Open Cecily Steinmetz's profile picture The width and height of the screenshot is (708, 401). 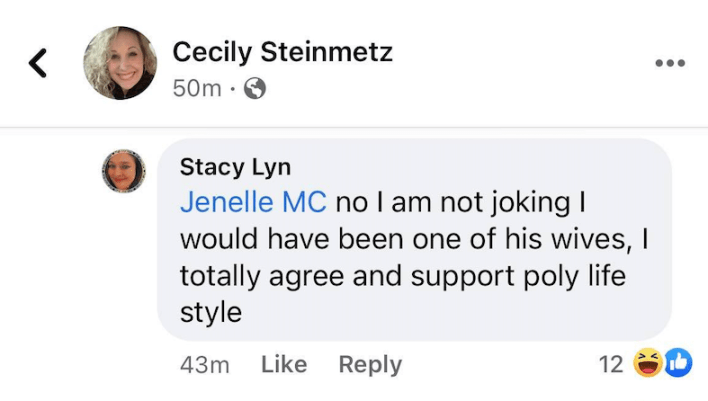pos(119,63)
